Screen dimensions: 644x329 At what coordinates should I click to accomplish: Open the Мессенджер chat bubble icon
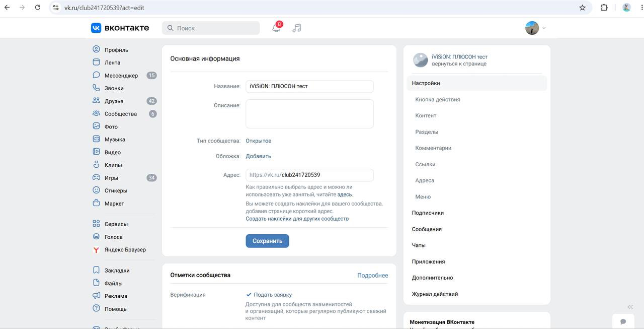(96, 75)
